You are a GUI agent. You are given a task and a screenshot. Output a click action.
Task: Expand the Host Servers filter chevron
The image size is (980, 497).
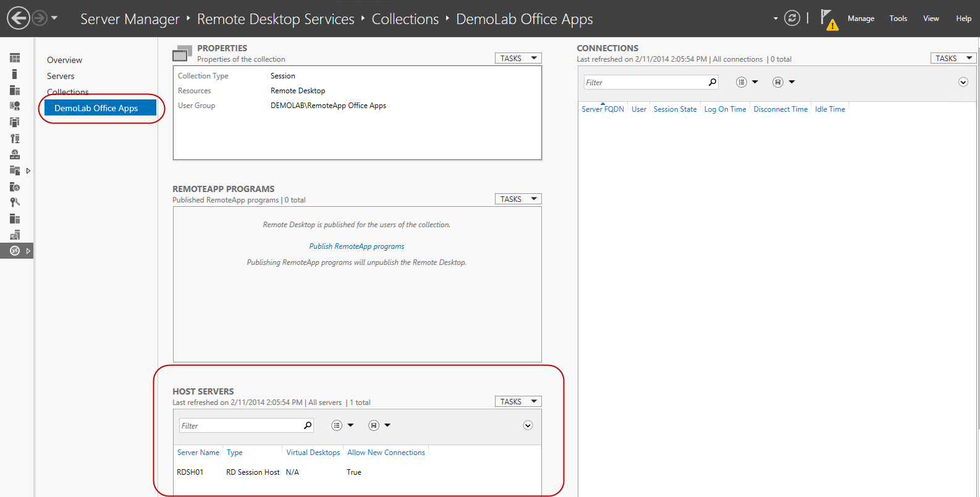528,425
